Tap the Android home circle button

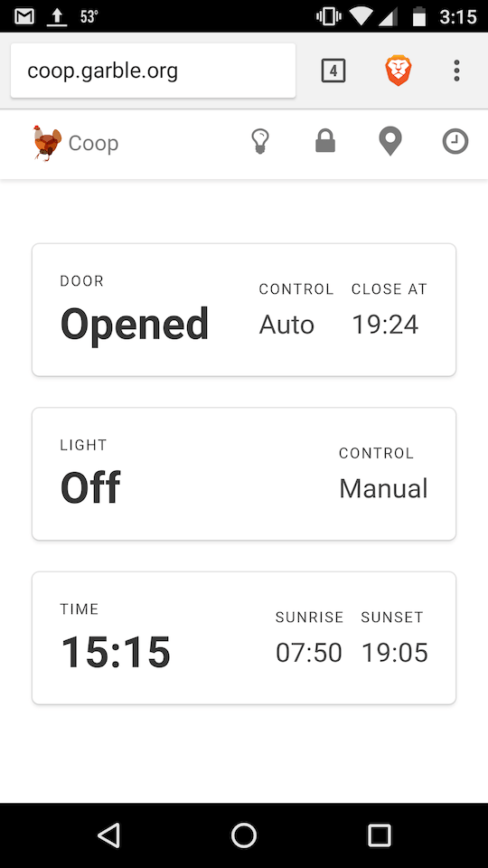(x=244, y=835)
